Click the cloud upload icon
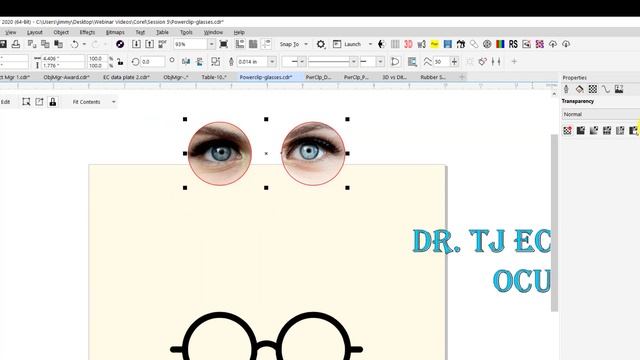This screenshot has height=360, width=640. pos(553,44)
